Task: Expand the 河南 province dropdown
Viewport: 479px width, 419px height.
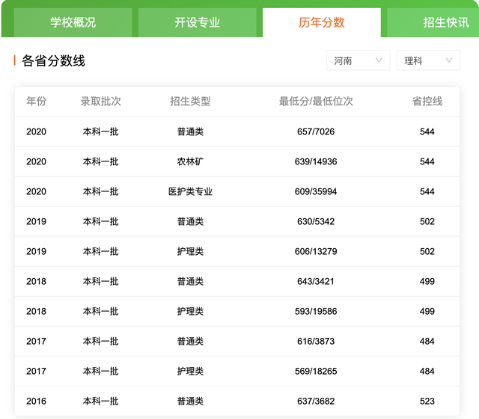Action: (x=358, y=60)
